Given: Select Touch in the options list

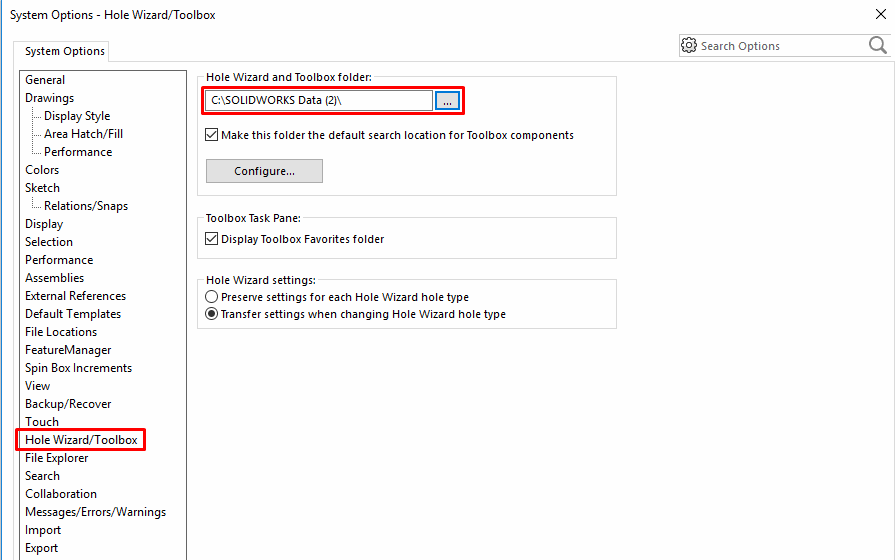Looking at the screenshot, I should [42, 422].
